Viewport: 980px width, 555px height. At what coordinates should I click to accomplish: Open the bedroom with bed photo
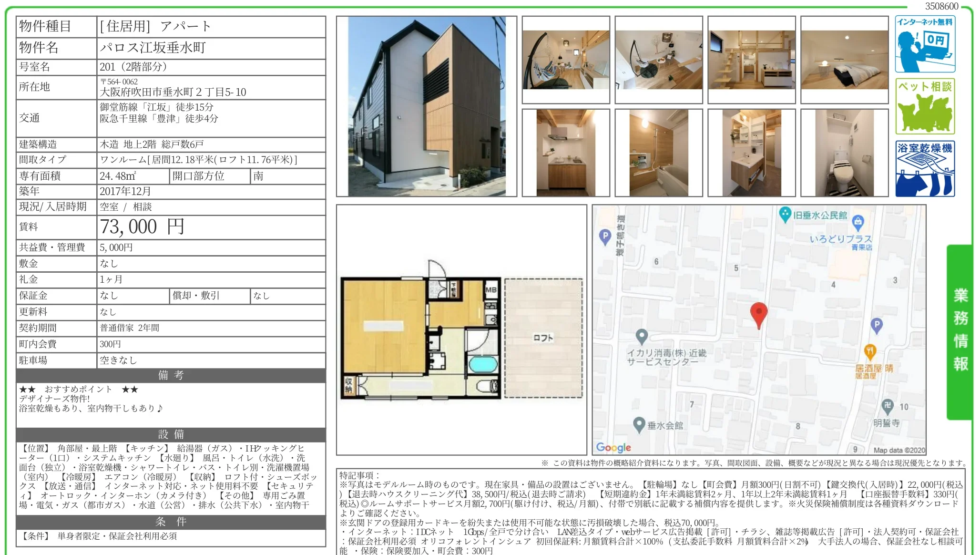844,60
